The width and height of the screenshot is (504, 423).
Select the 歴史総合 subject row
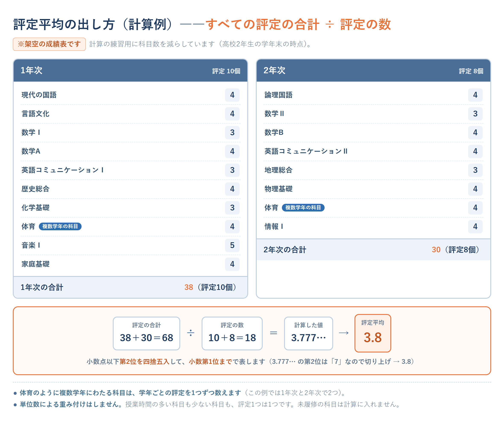[130, 189]
